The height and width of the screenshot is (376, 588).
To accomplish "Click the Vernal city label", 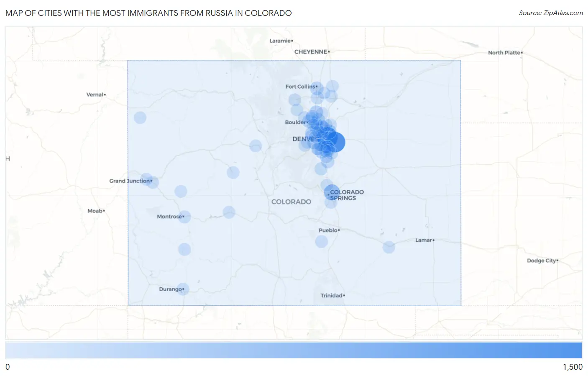I will pos(95,95).
